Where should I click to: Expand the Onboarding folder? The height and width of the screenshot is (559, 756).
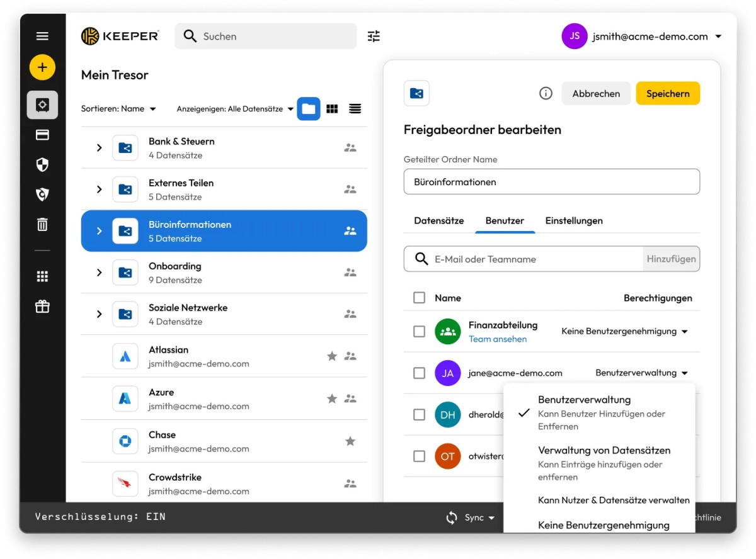tap(99, 273)
